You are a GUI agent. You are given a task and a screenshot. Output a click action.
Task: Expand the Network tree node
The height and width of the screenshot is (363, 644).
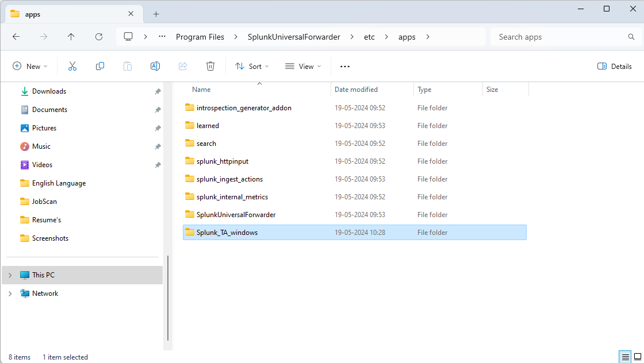click(10, 294)
